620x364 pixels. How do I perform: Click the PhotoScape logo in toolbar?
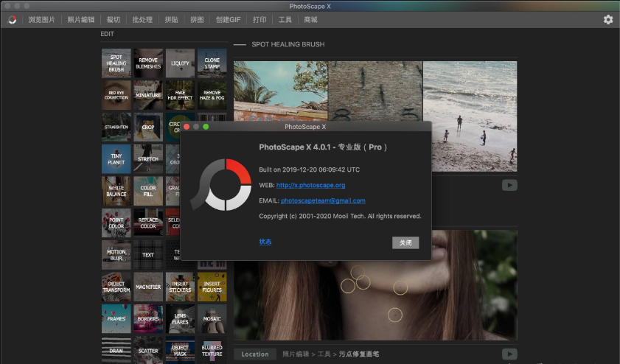[x=13, y=20]
